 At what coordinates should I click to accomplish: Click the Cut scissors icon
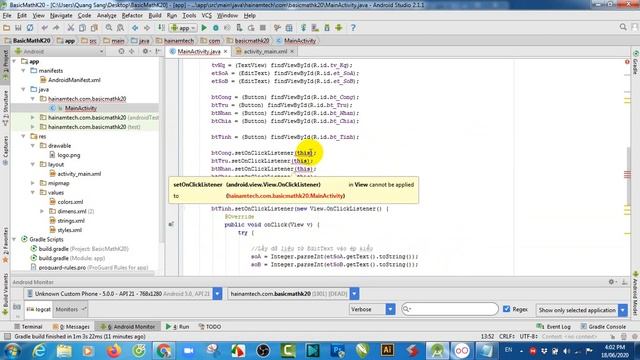[71, 28]
